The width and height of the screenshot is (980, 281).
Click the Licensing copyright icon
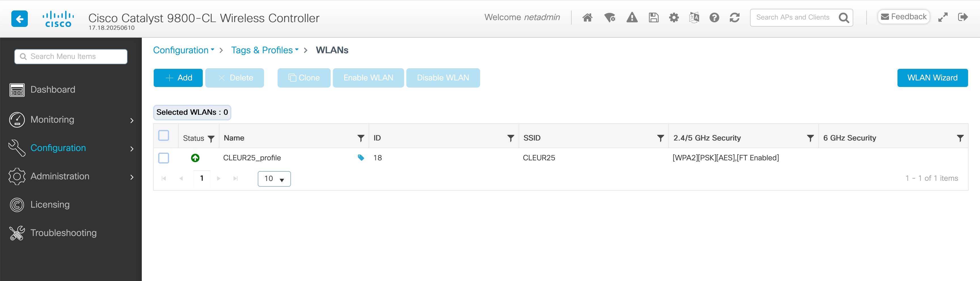click(x=17, y=205)
